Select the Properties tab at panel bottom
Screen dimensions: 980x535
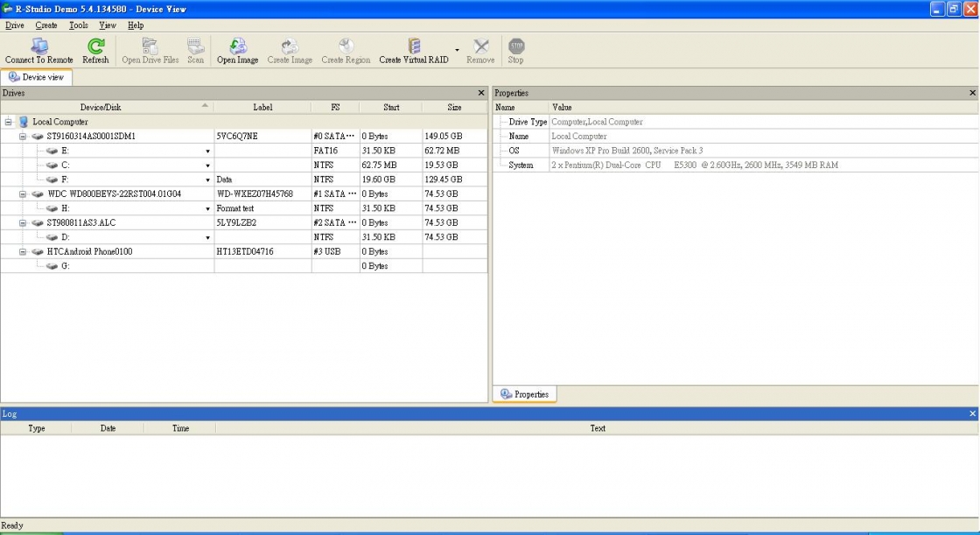point(524,394)
